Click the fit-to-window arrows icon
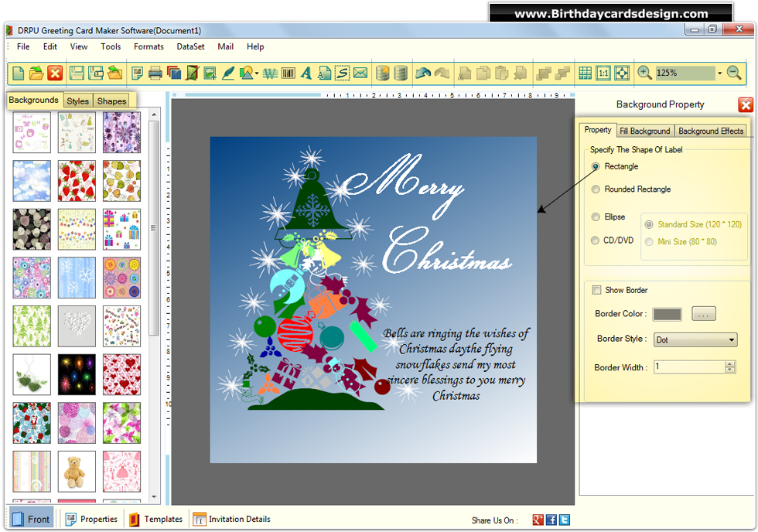Screen dimensions: 758x532 622,73
